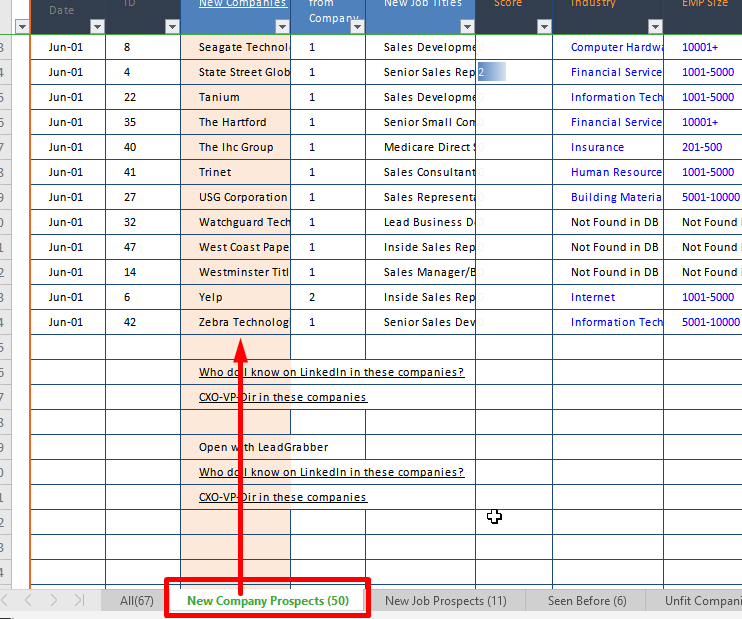Open Building Materials industry link

click(x=616, y=197)
